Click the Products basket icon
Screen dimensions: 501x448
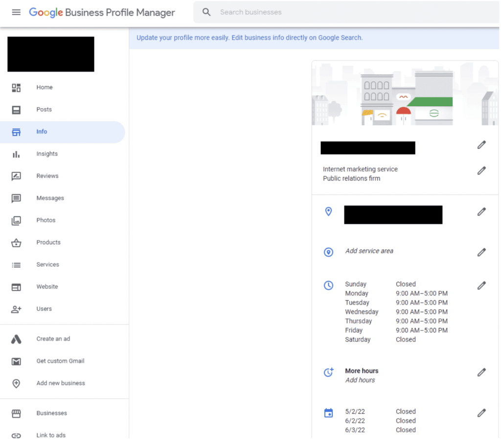[16, 243]
